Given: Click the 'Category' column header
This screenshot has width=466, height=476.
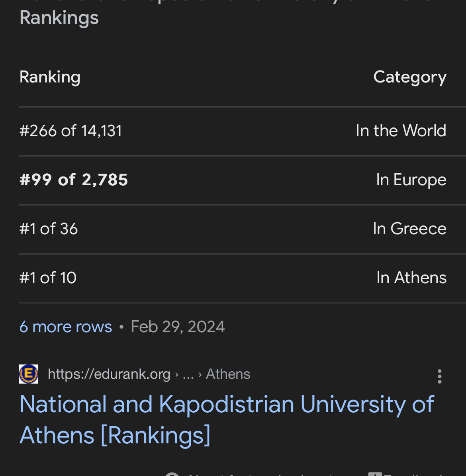Looking at the screenshot, I should [x=409, y=77].
